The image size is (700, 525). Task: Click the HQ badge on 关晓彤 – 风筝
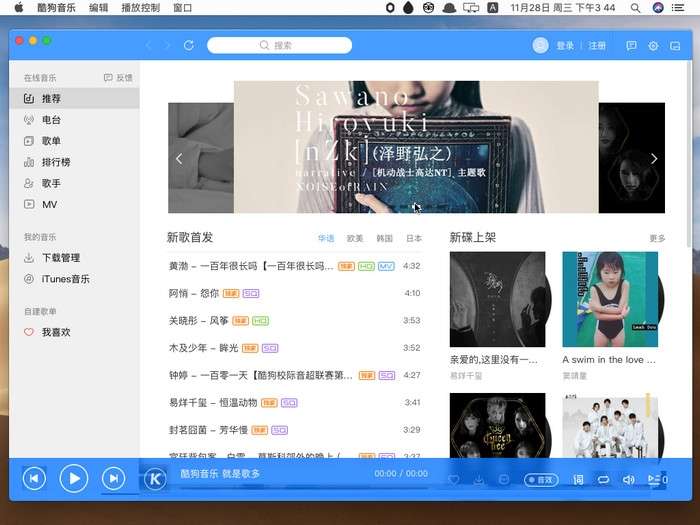pyautogui.click(x=260, y=321)
